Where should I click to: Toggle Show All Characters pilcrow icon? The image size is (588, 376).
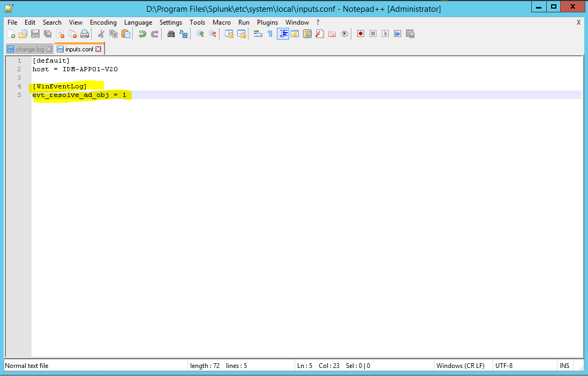[x=270, y=34]
